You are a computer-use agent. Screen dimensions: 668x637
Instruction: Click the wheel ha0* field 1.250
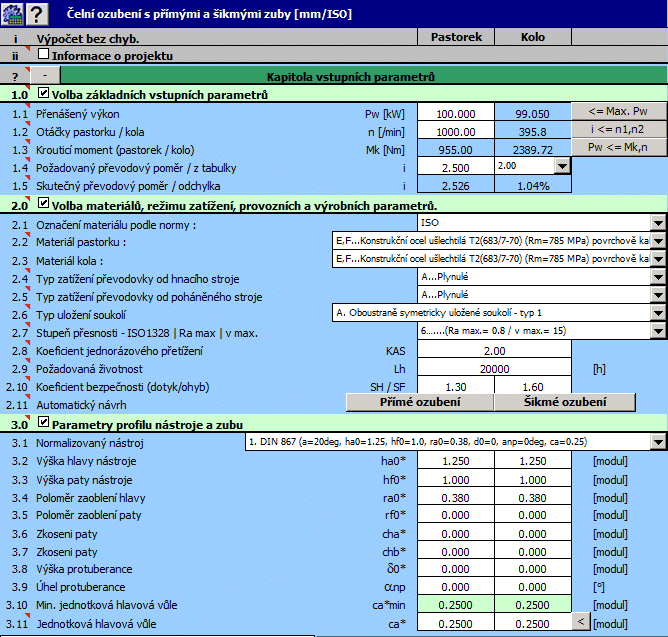tap(533, 461)
